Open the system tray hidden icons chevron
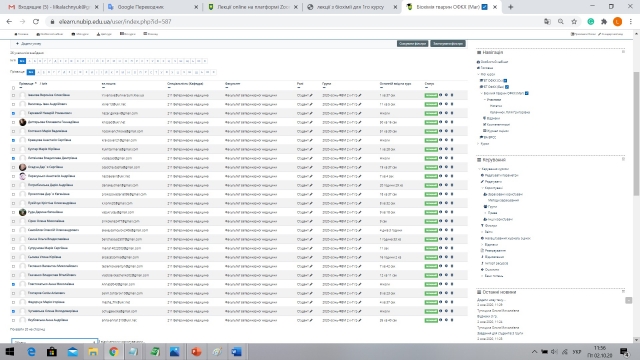Viewport: 640px width, 360px height. 534,351
